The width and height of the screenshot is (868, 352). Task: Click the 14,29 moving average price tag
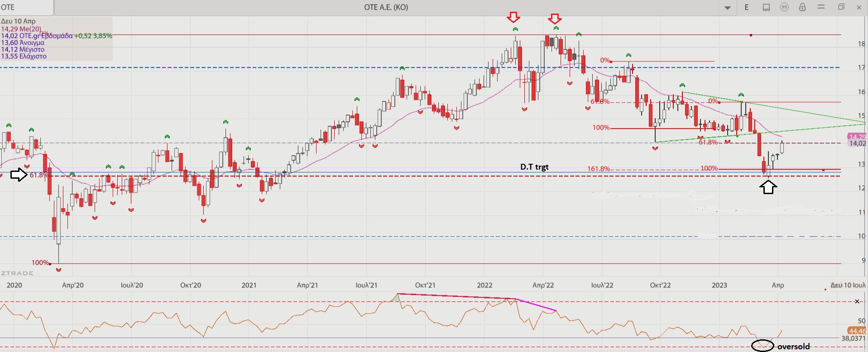point(857,136)
